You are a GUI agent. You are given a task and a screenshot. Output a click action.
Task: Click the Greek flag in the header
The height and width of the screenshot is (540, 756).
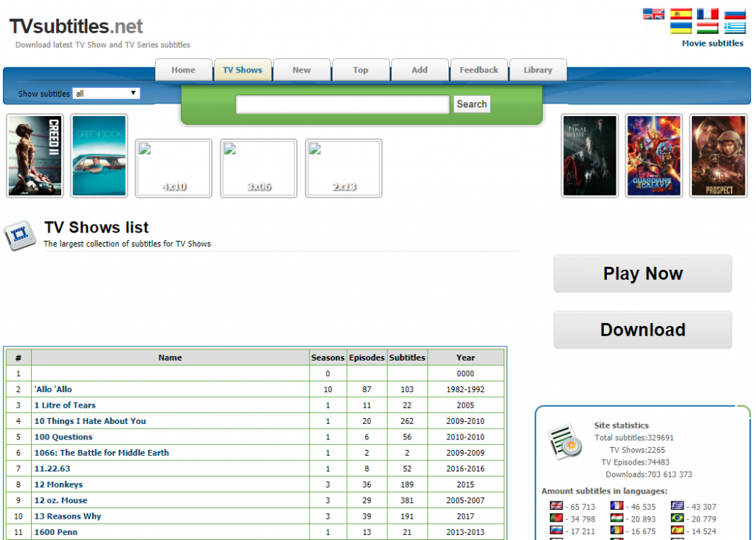(x=735, y=28)
